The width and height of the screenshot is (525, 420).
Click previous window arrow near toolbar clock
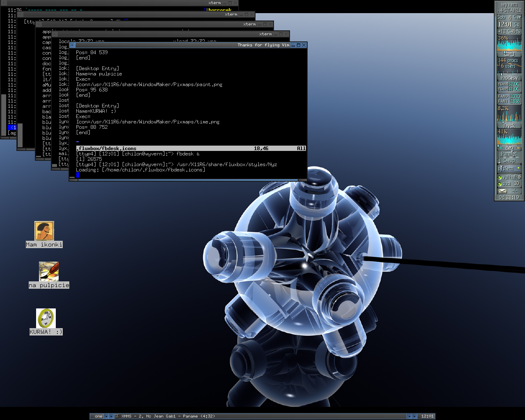pyautogui.click(x=409, y=416)
